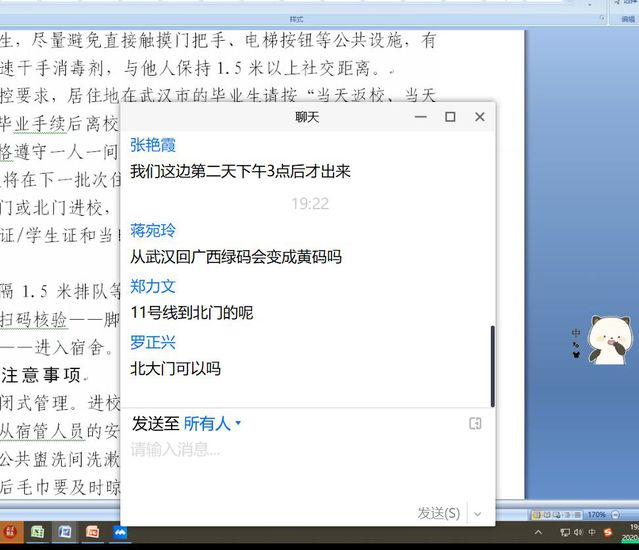Image resolution: width=639 pixels, height=550 pixels.
Task: Click the 发送(S) send button
Action: (x=438, y=513)
